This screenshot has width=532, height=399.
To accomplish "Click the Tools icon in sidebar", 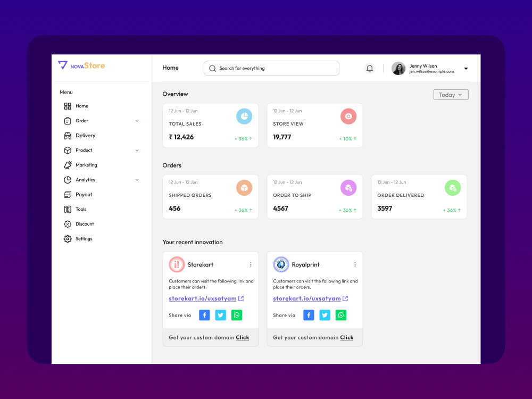I will (x=68, y=209).
